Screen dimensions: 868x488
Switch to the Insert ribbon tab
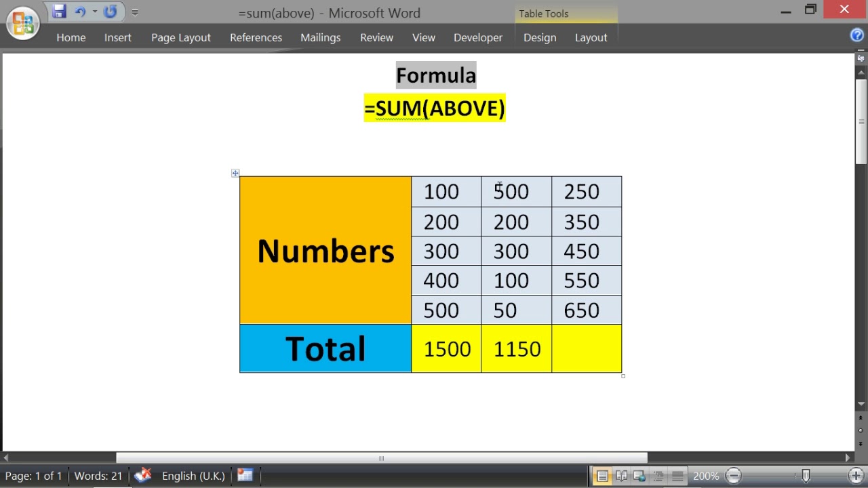click(118, 37)
